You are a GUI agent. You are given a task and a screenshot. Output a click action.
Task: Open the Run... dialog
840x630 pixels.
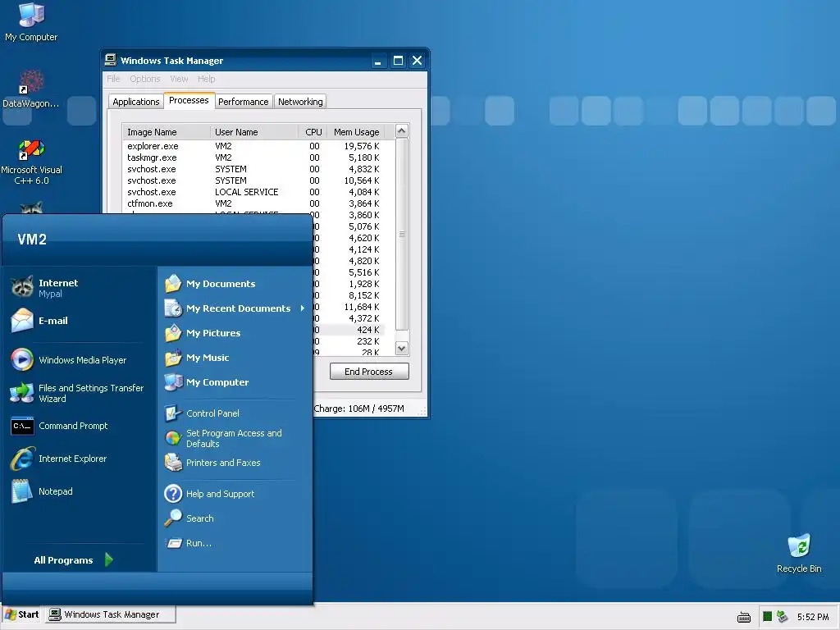[188, 543]
